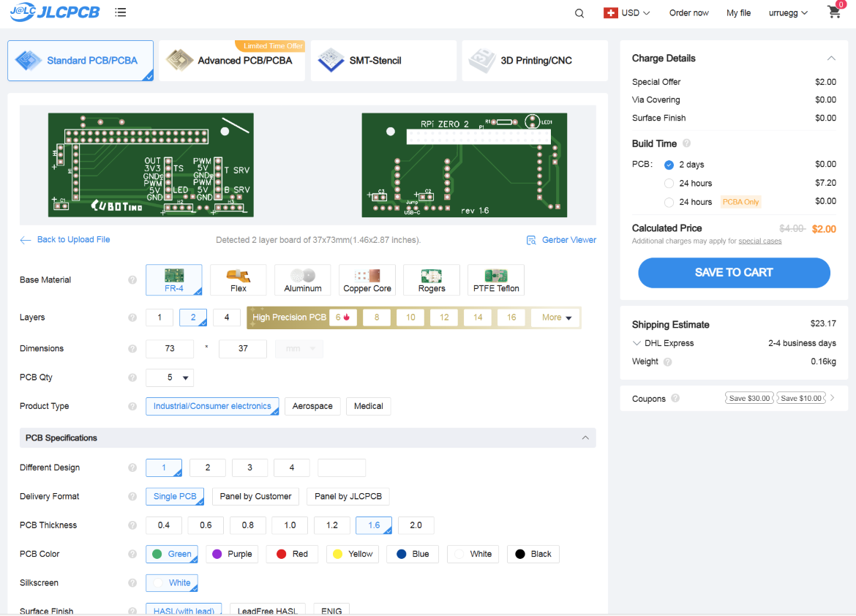Apply Save $10.00 coupon
This screenshot has height=616, width=856.
pyautogui.click(x=801, y=398)
